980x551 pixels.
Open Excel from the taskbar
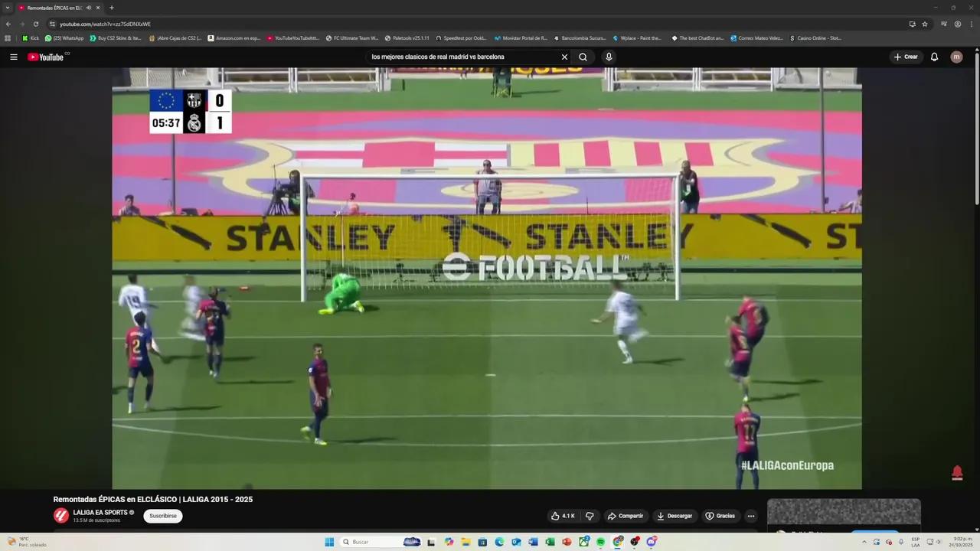click(550, 542)
